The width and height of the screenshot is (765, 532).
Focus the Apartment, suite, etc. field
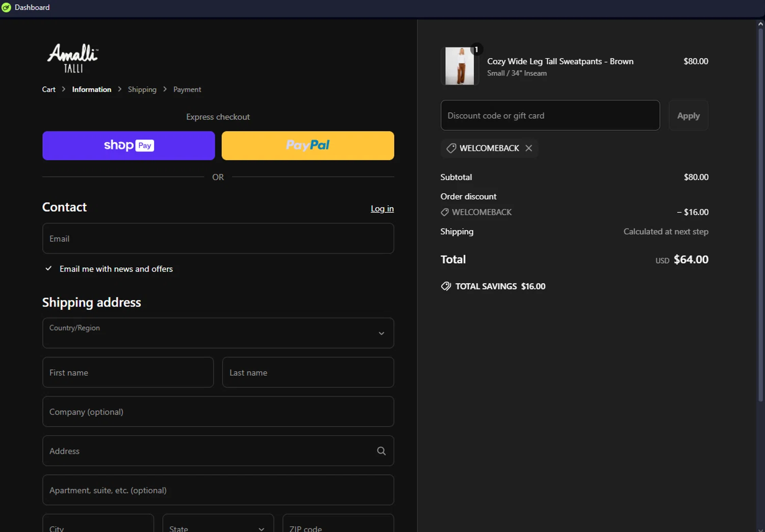(218, 490)
